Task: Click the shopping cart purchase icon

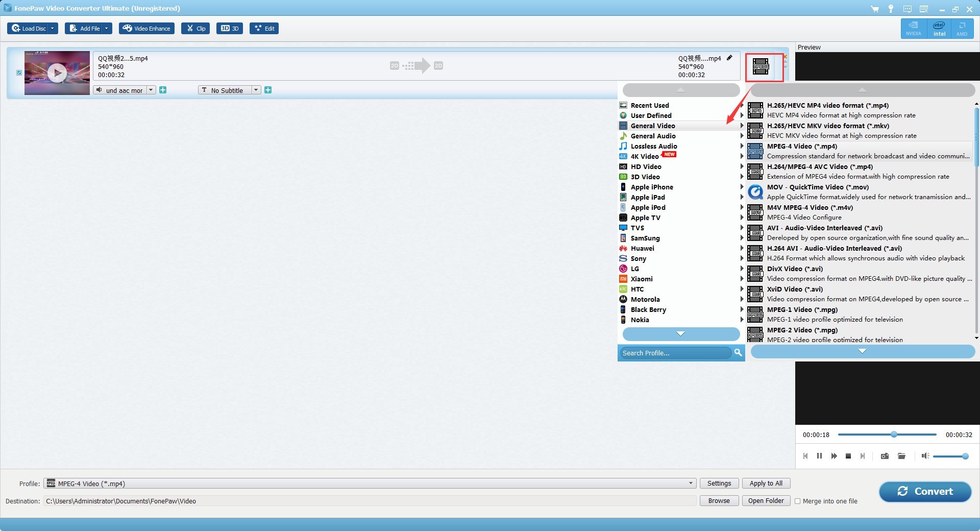Action: pos(875,9)
